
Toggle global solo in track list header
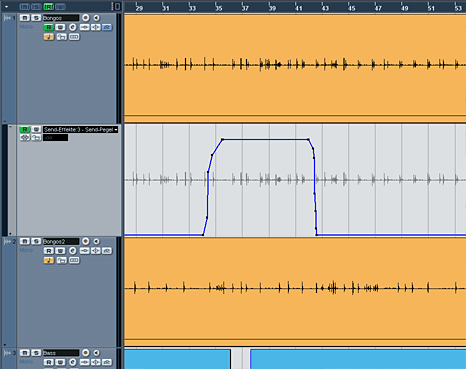(x=36, y=7)
